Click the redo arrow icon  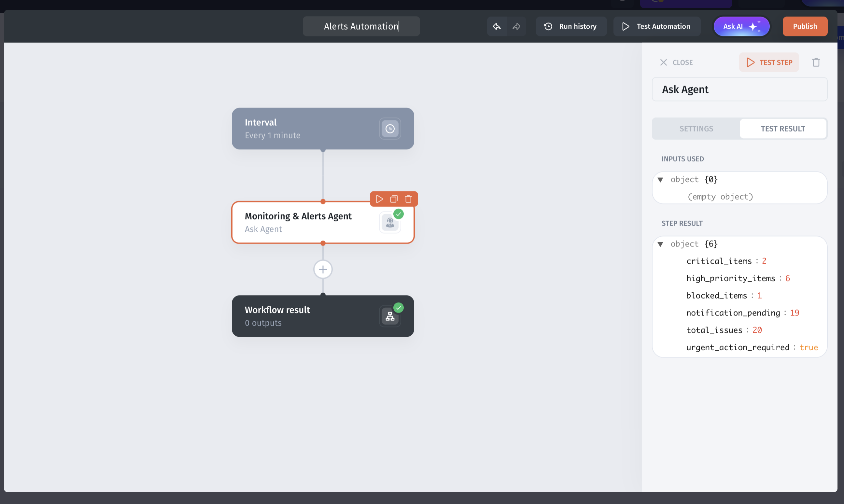click(x=516, y=26)
